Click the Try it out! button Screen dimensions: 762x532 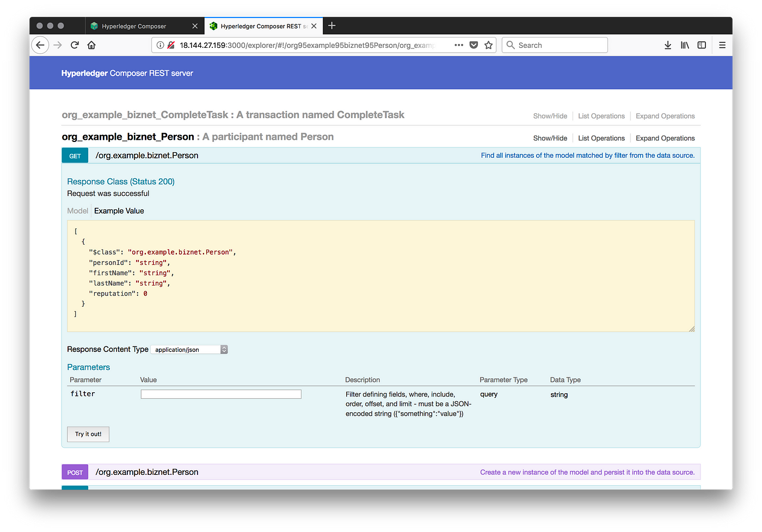click(88, 434)
